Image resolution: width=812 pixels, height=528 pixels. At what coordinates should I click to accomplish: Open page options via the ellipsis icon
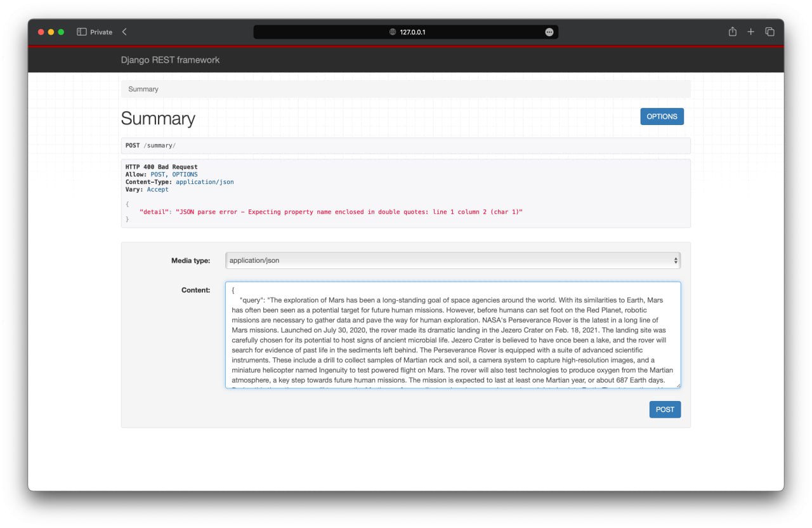point(549,32)
